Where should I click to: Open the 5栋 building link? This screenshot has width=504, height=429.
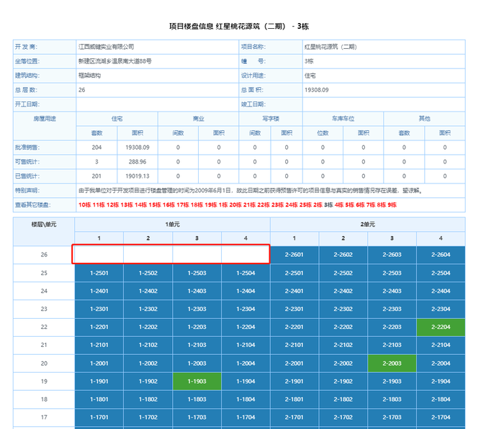(x=350, y=204)
